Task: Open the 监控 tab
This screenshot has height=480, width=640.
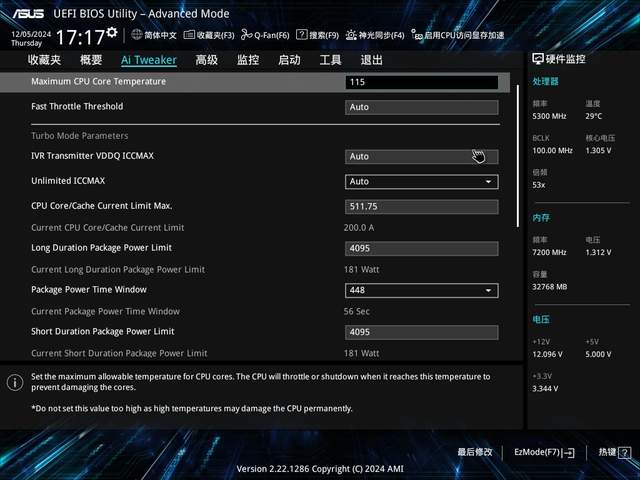Action: [x=248, y=60]
